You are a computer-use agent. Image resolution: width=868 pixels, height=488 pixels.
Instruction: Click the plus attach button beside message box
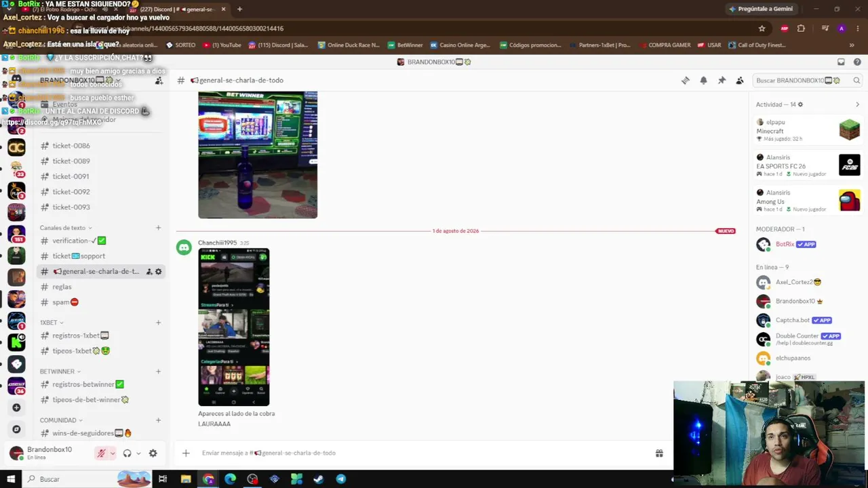(x=186, y=453)
